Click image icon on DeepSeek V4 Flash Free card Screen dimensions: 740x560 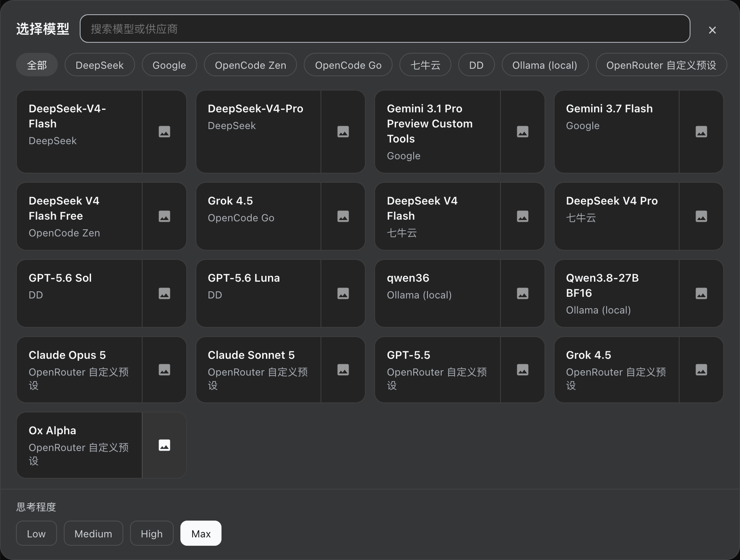click(x=164, y=216)
